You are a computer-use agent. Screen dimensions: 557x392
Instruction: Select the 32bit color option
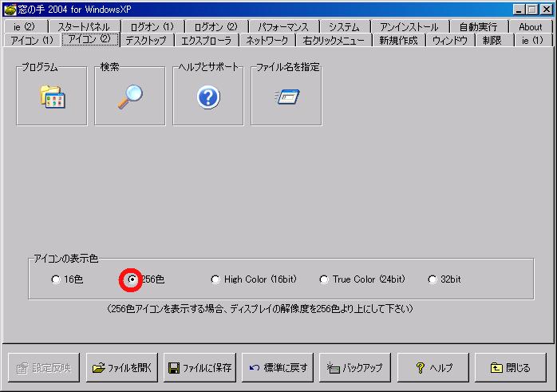tap(433, 279)
